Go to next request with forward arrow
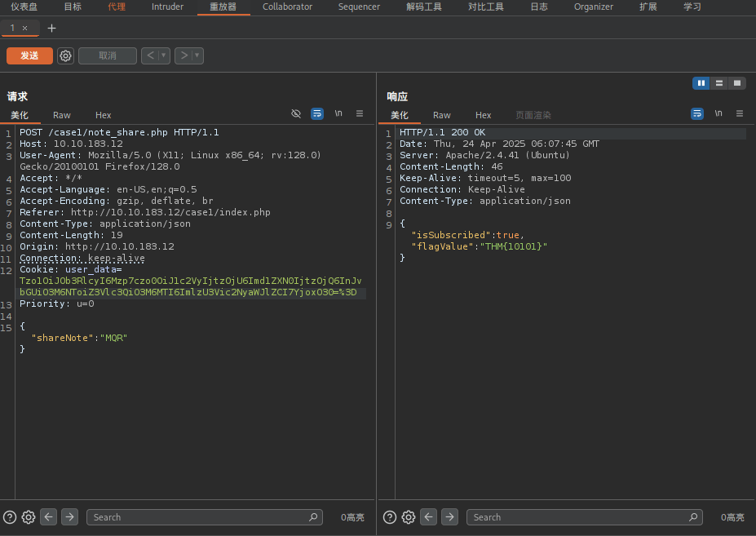 coord(183,56)
